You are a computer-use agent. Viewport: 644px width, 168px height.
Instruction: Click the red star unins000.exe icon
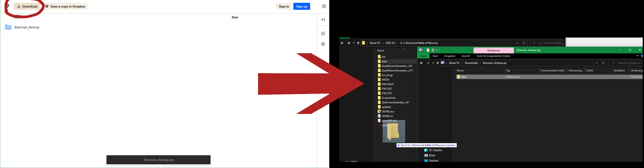(379, 125)
